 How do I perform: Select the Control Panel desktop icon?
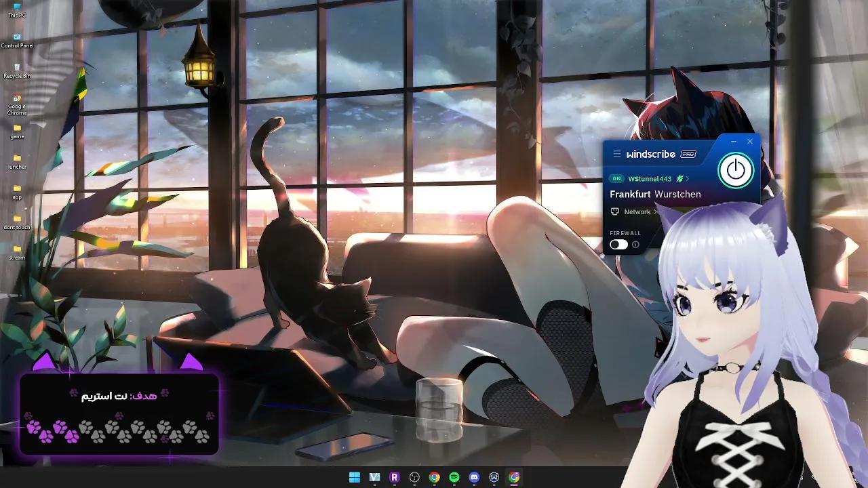pos(17,41)
